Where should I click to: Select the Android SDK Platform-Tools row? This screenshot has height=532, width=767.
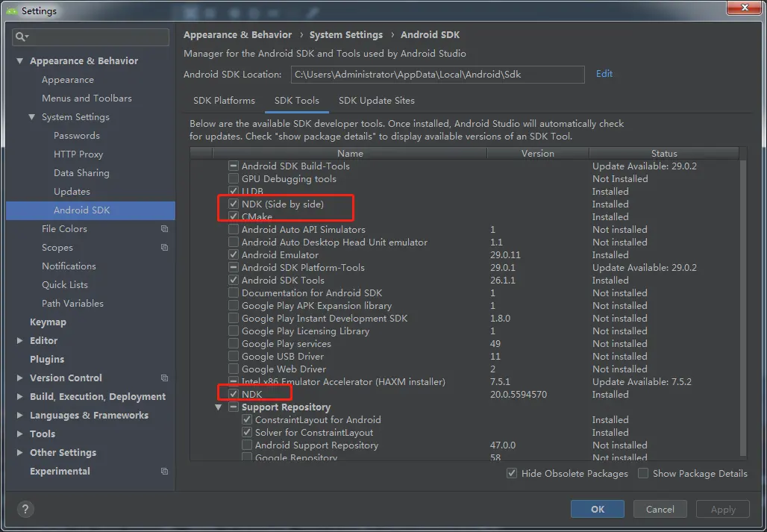(465, 267)
